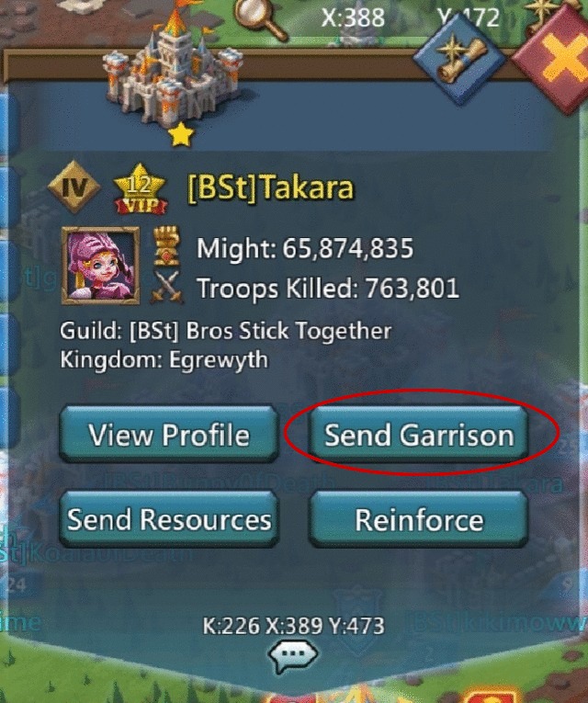The width and height of the screenshot is (588, 703).
Task: Click the View Profile button
Action: [169, 435]
